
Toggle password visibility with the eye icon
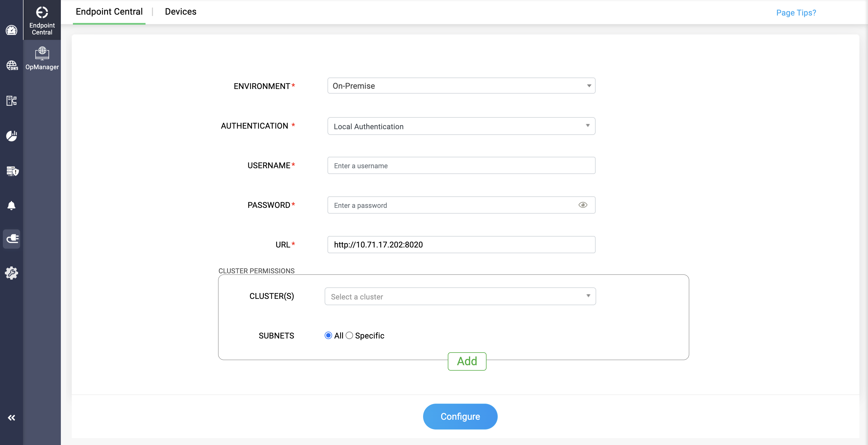[583, 205]
